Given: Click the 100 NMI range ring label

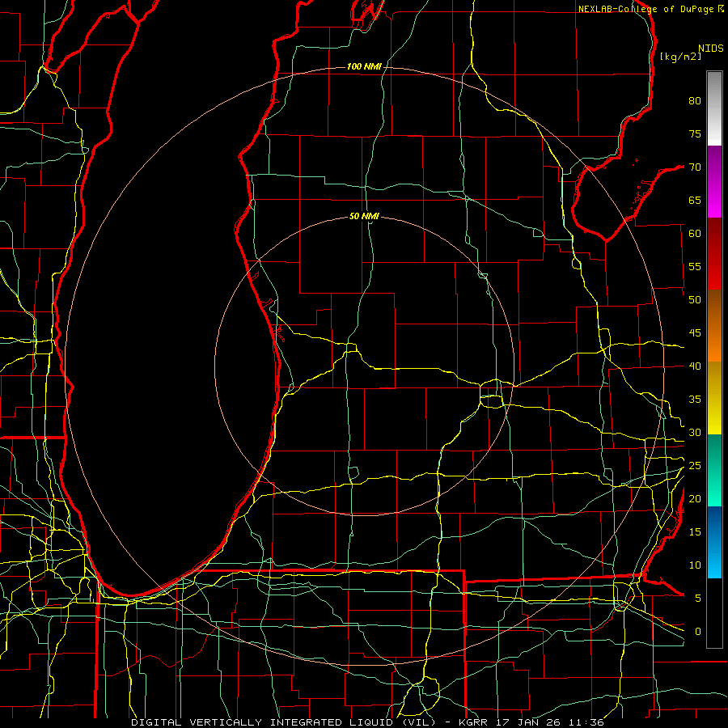Looking at the screenshot, I should [364, 67].
